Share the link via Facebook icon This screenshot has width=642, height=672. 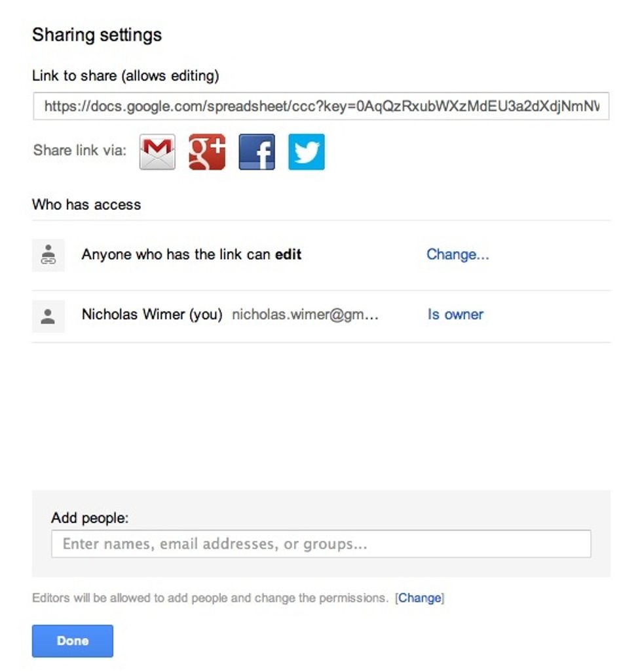coord(257,152)
